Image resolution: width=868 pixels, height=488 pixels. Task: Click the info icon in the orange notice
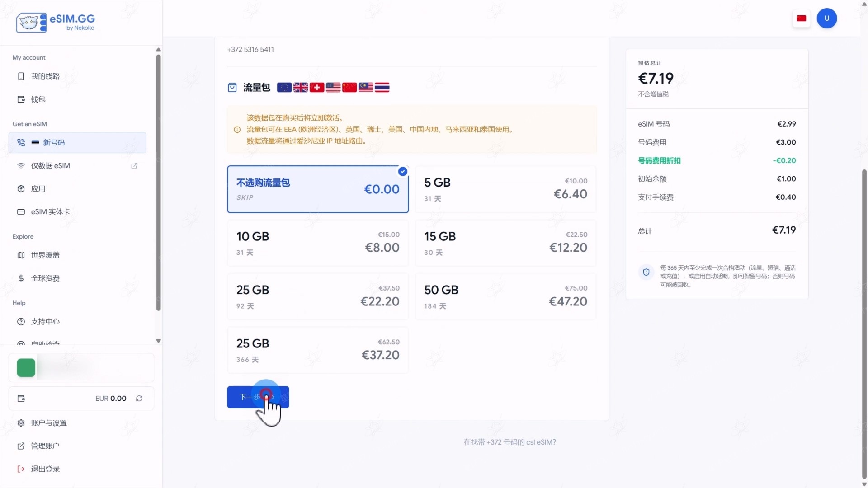(237, 130)
